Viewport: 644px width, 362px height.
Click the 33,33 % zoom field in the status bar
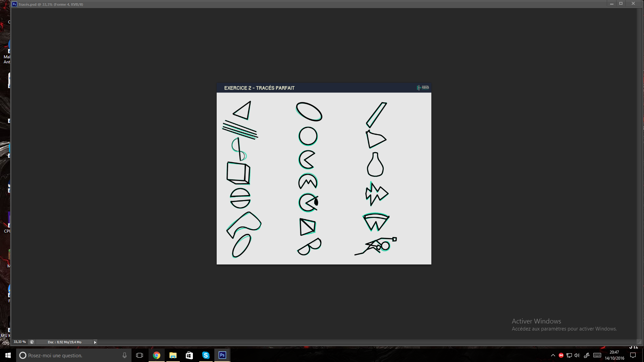point(19,342)
